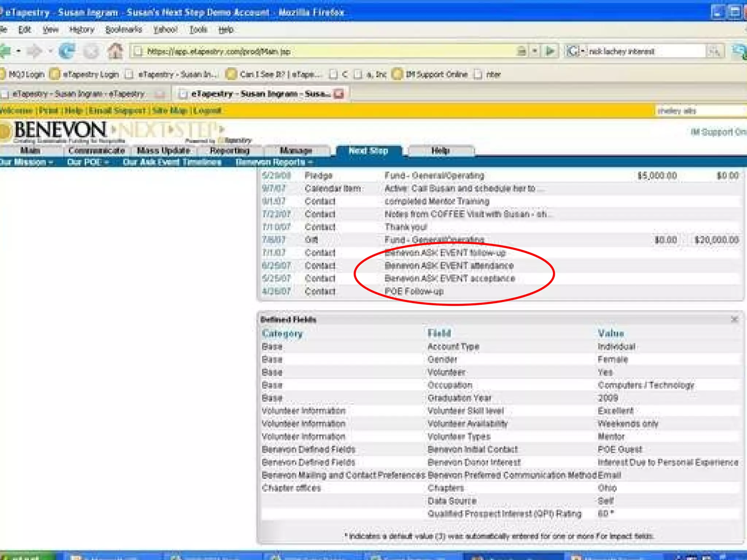Close the active eTapestry browser tab
The image size is (747, 560).
pos(339,94)
